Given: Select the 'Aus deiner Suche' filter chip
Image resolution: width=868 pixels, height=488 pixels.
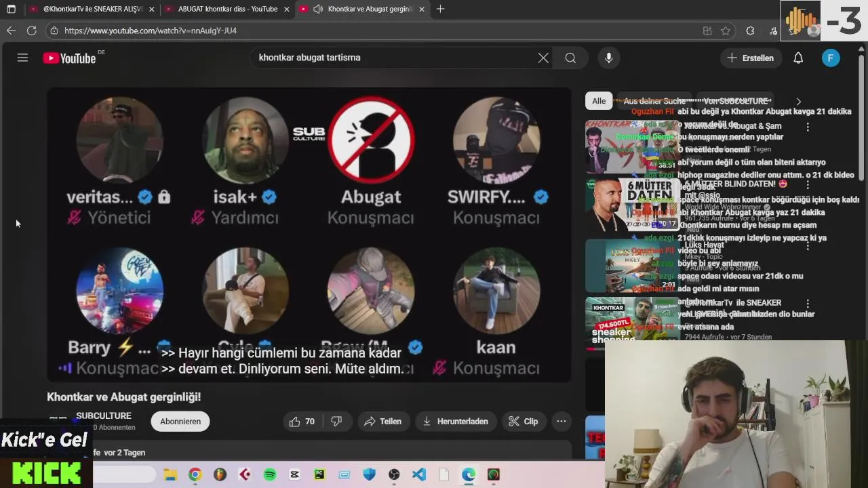Looking at the screenshot, I should [654, 101].
